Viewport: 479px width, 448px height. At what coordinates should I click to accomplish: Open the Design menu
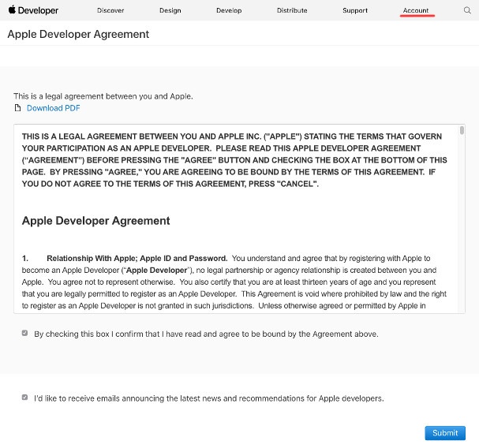point(170,10)
